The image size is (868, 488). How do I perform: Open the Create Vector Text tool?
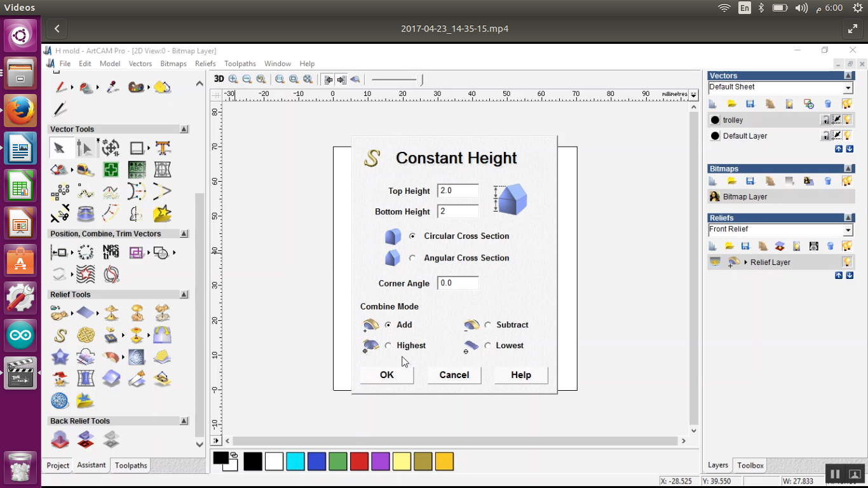click(163, 148)
